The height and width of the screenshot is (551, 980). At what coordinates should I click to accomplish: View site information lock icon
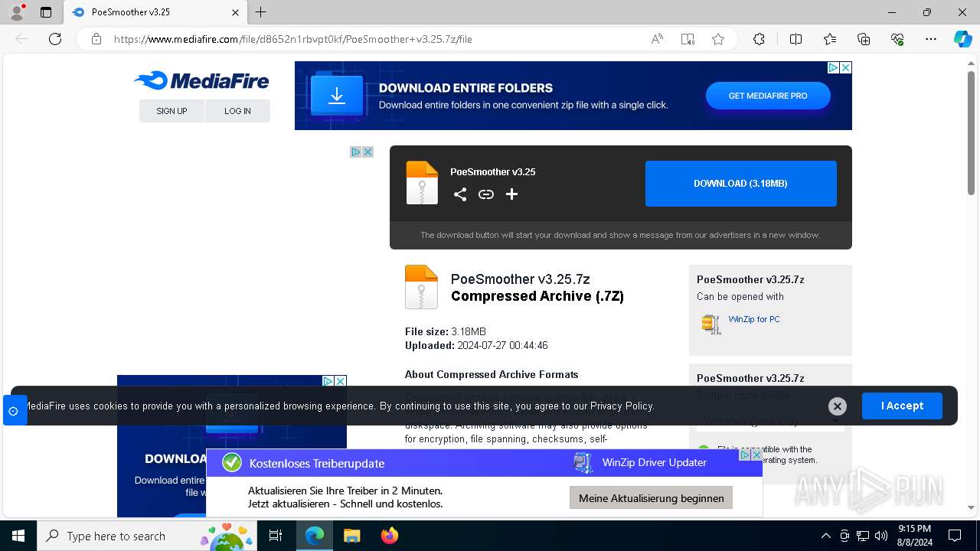click(96, 39)
